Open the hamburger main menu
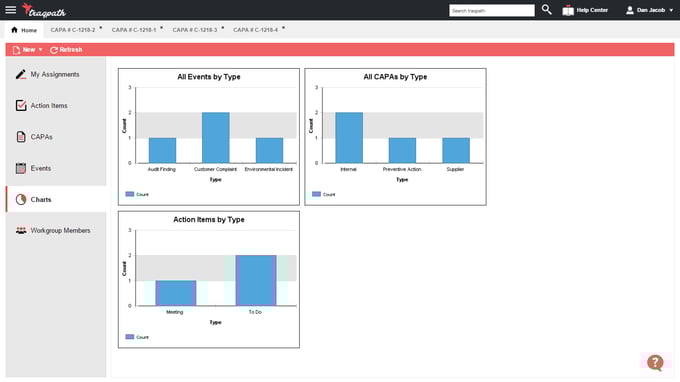Screen dimensions: 680x382 pyautogui.click(x=10, y=10)
